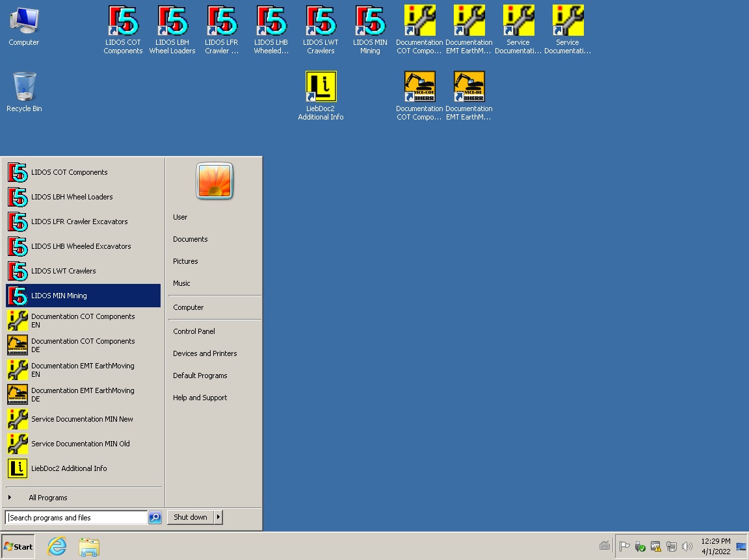
Task: Expand All Programs in Start menu
Action: pyautogui.click(x=83, y=498)
